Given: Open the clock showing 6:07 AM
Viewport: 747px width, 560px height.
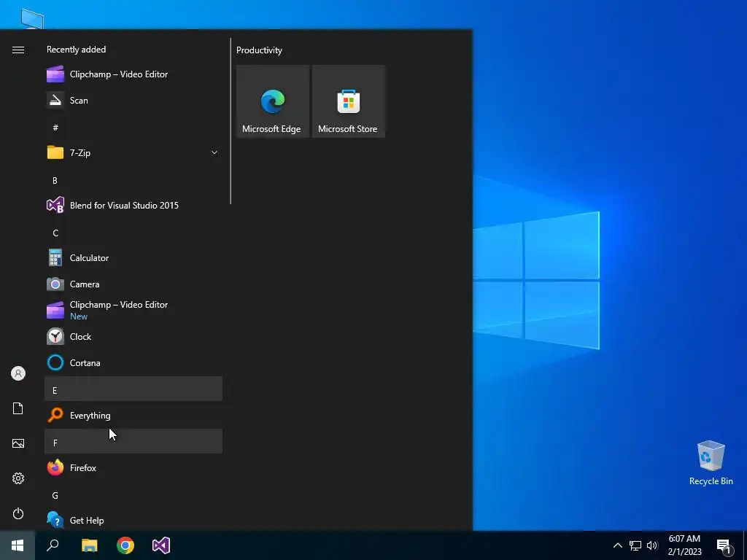Looking at the screenshot, I should click(684, 545).
